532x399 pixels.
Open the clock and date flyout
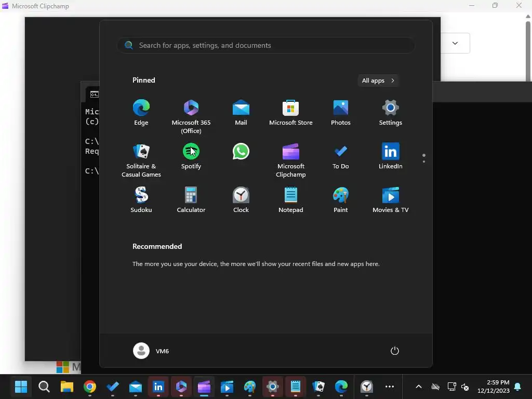coord(494,387)
